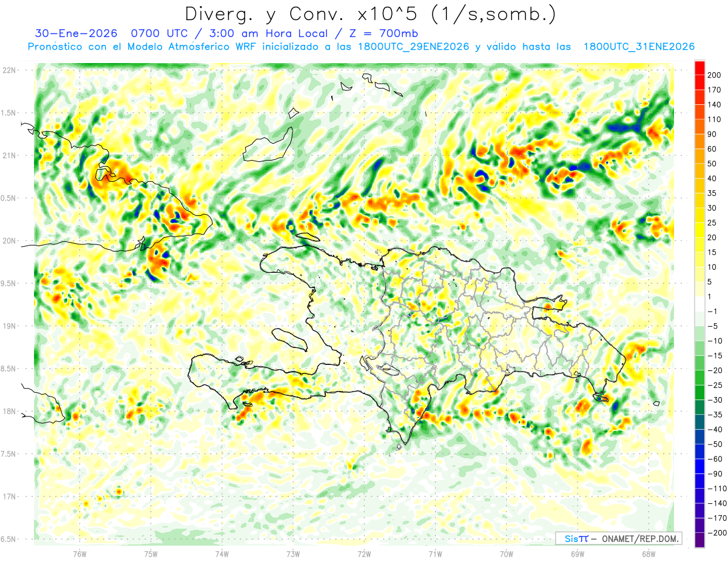
Task: Click the white swatch between 1 and -1
Action: click(x=699, y=304)
